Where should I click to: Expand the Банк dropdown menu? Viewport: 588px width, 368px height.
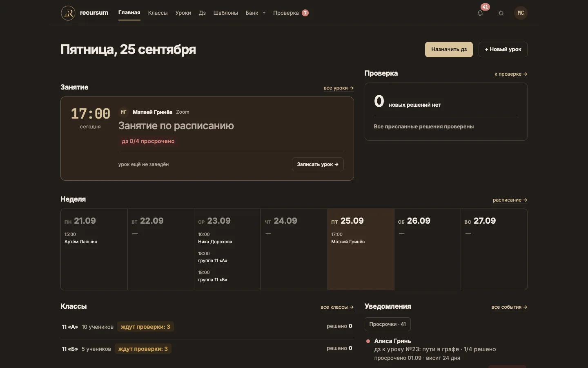coord(256,13)
